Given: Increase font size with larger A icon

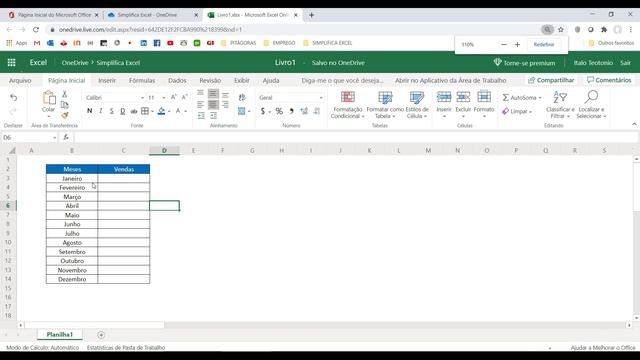Looking at the screenshot, I should click(173, 97).
